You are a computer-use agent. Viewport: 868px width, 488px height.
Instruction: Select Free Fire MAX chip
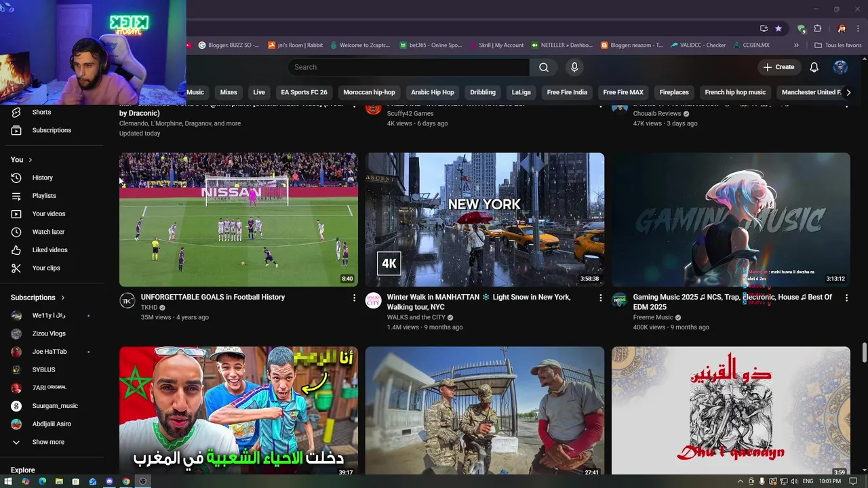pyautogui.click(x=623, y=92)
